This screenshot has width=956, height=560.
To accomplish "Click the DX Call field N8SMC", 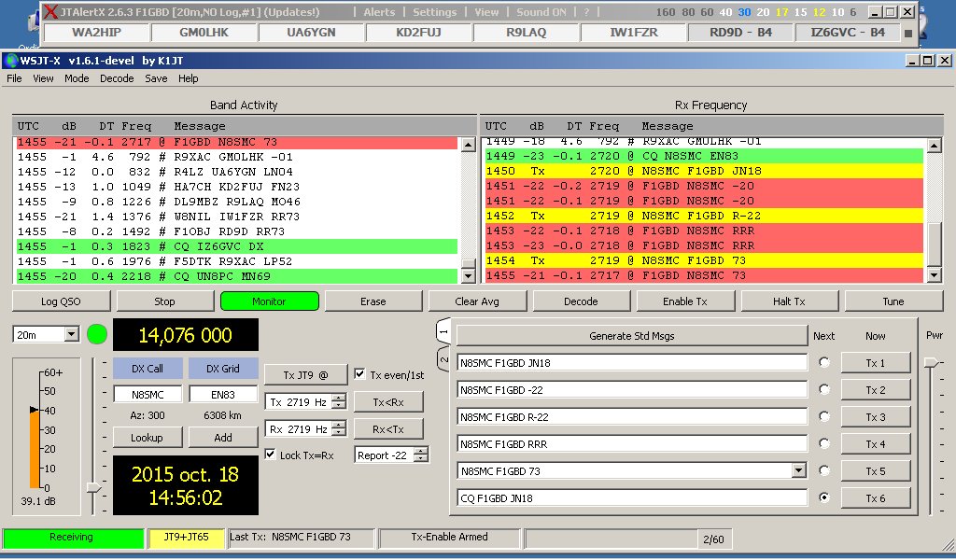I will tap(148, 394).
